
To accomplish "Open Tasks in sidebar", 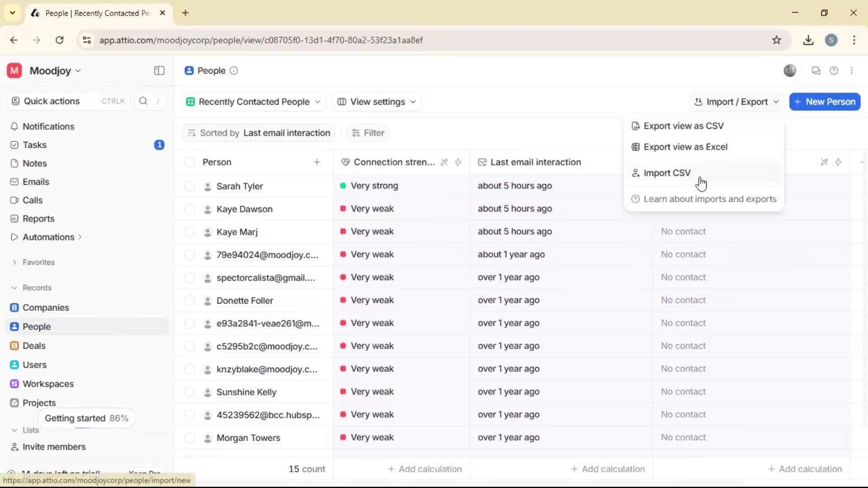I will tap(34, 145).
